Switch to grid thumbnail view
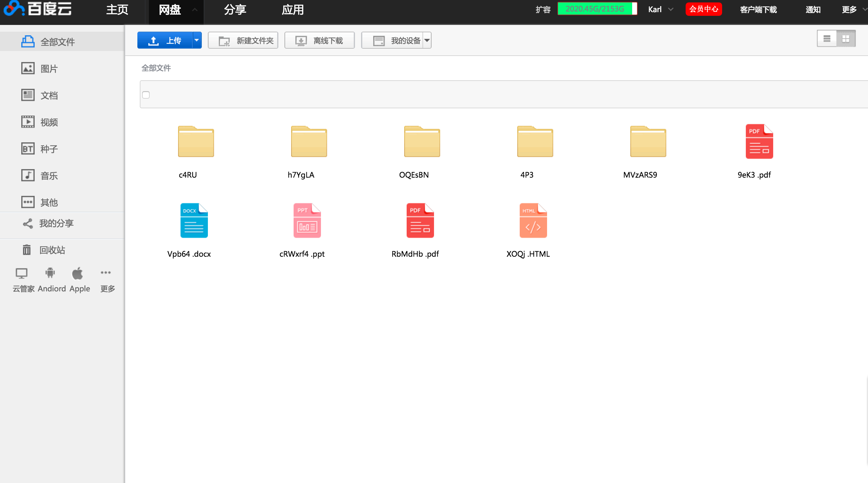The height and width of the screenshot is (483, 868). pos(846,39)
